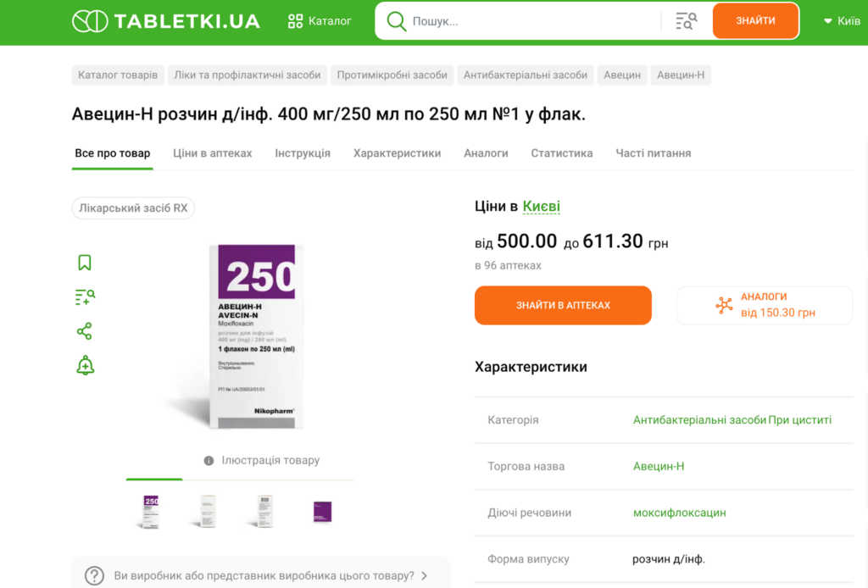The height and width of the screenshot is (588, 868).
Task: Click the add-to-search-list icon beside product image
Action: (85, 297)
